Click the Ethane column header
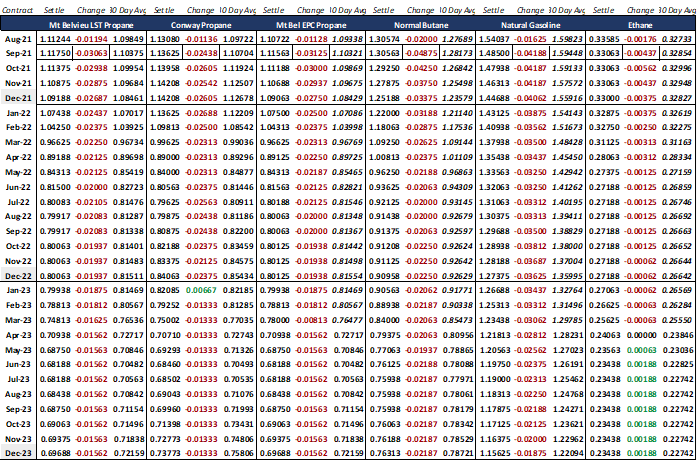 point(640,25)
